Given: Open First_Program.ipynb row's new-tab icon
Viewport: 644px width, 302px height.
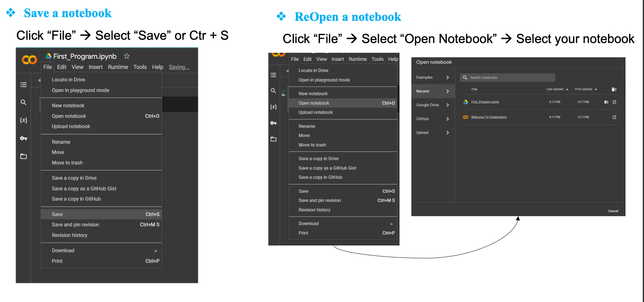Looking at the screenshot, I should point(614,102).
